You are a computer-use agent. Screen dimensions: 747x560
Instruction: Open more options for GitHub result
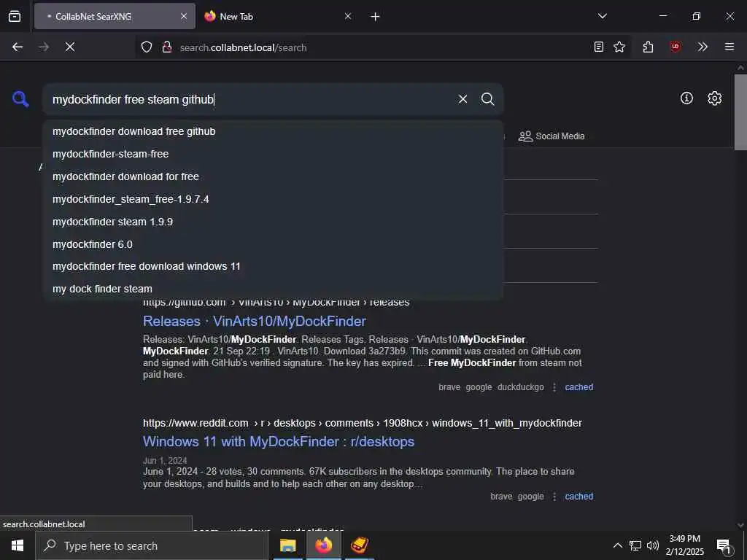click(554, 387)
